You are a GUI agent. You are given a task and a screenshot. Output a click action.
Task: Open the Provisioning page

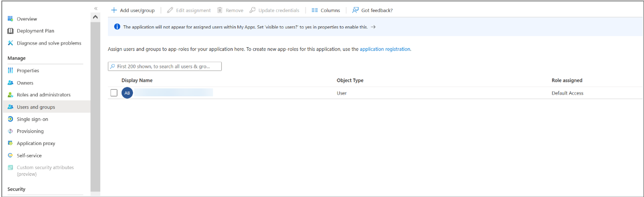(30, 131)
